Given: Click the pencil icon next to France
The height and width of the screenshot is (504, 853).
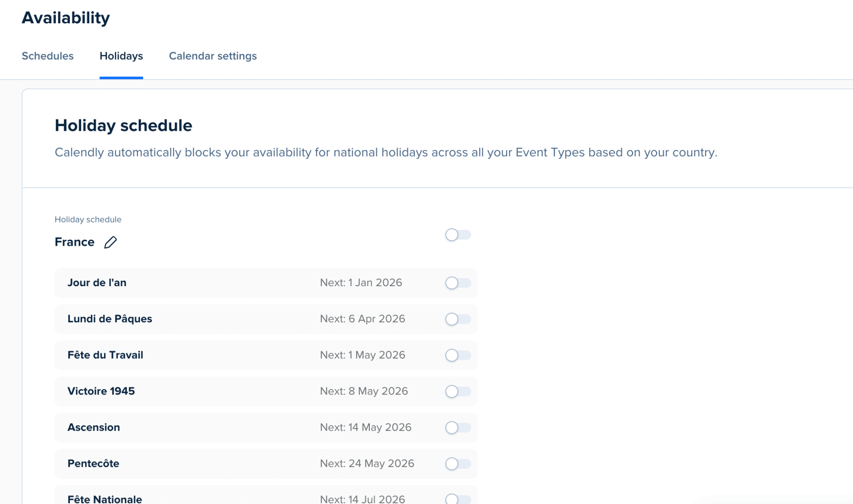Looking at the screenshot, I should tap(110, 242).
